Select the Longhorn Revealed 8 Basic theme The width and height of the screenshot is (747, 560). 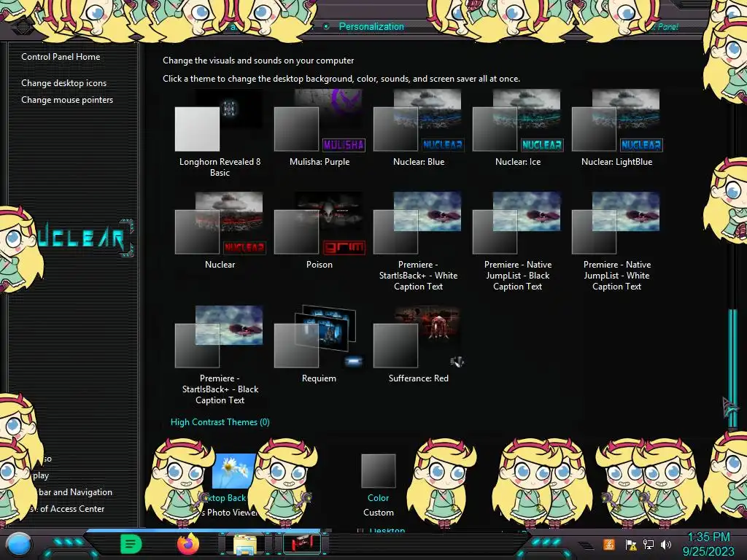tap(220, 133)
